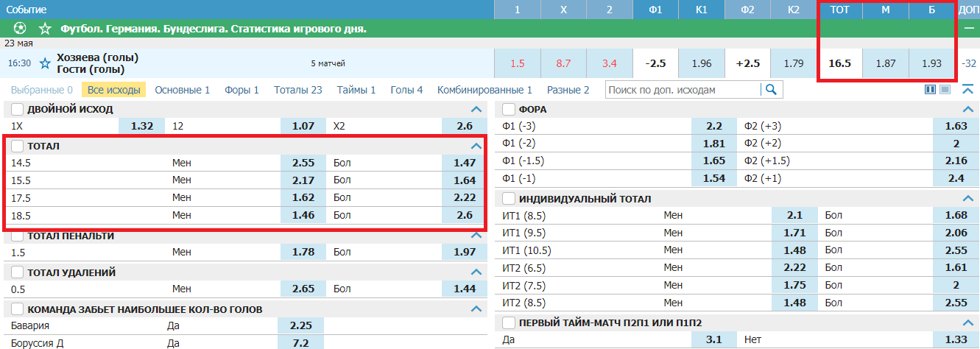Viewport: 980px width, 349px height.
Task: Collapse the ТОТАЛ ПЕНАЛЬТИ section chevron
Action: point(476,236)
